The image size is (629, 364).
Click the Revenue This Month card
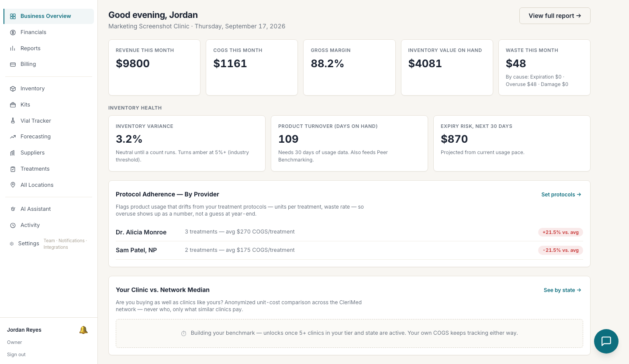[x=154, y=68]
